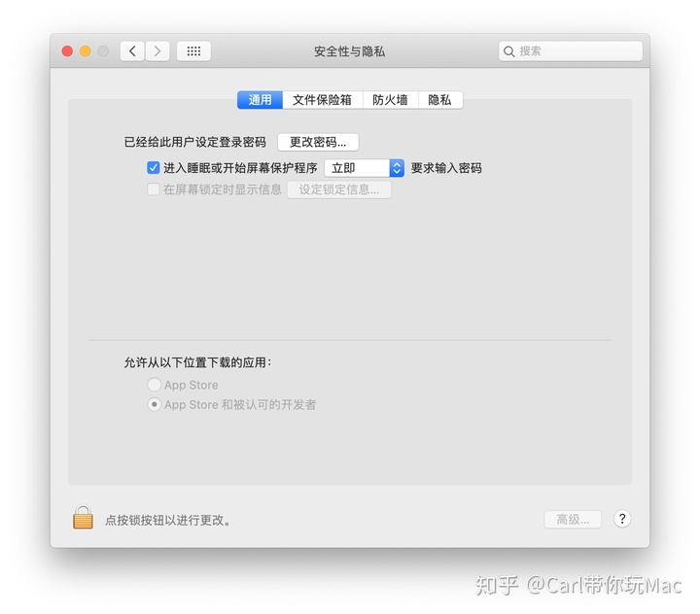This screenshot has height=614, width=700.
Task: Open the 隐私 tab
Action: click(439, 100)
